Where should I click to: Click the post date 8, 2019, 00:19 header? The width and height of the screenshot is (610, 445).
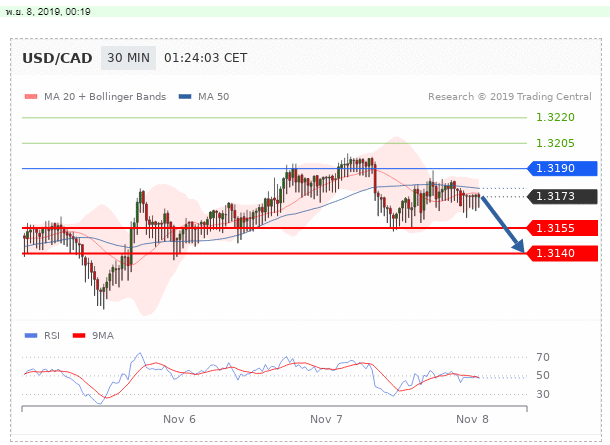[48, 12]
